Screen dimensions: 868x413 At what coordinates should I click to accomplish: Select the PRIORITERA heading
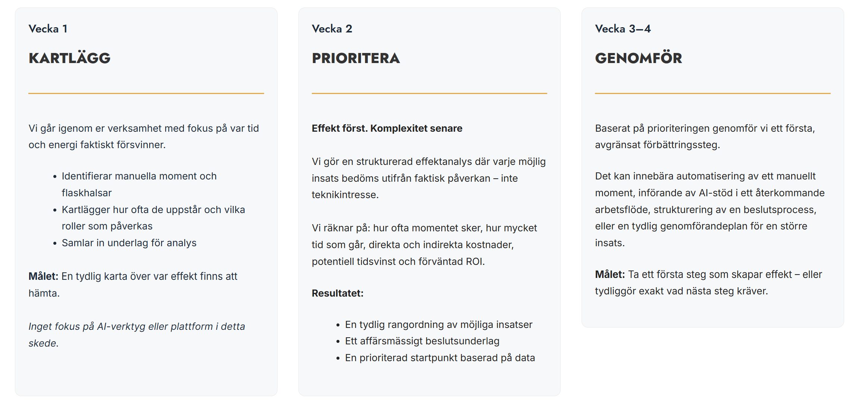click(355, 58)
